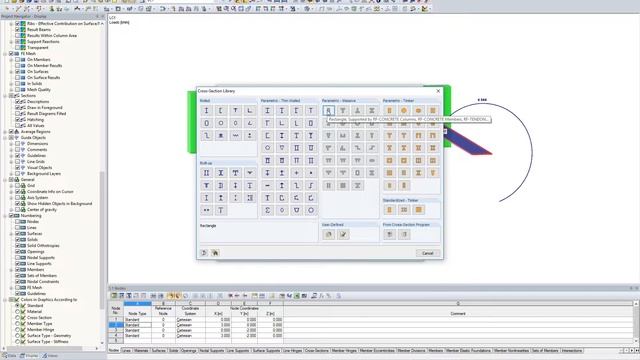Image resolution: width=640 pixels, height=360 pixels.
Task: Select Cross-Section color radio option
Action: 18,318
